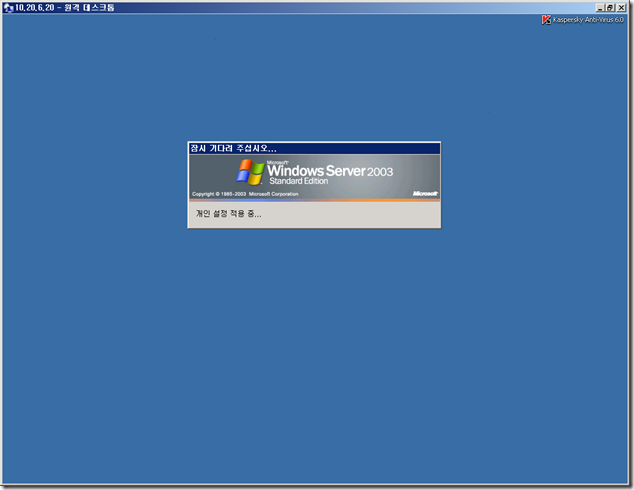Click the Kaspersky Anti-Virus K logo icon
The image size is (634, 490).
(546, 20)
